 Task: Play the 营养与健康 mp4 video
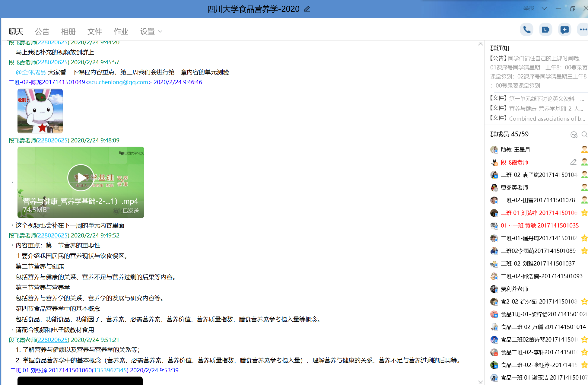coord(81,178)
